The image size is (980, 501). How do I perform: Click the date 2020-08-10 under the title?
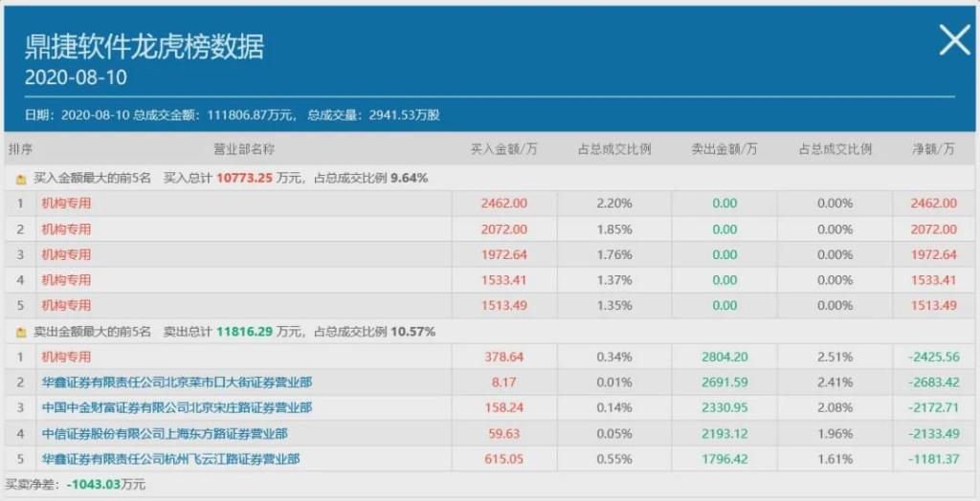76,77
